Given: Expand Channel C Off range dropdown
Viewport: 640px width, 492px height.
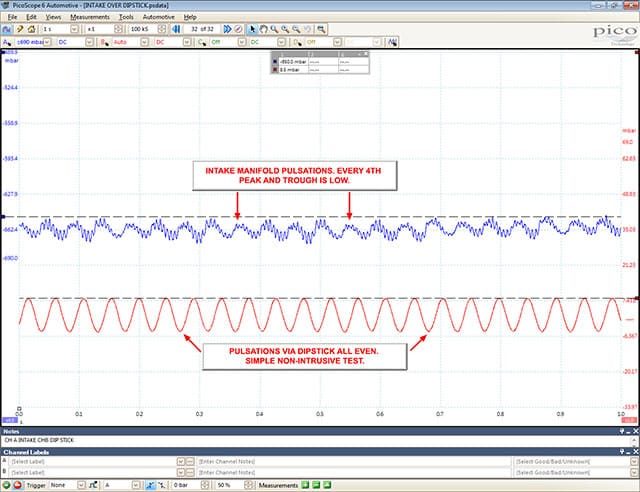Looking at the screenshot, I should pyautogui.click(x=242, y=42).
